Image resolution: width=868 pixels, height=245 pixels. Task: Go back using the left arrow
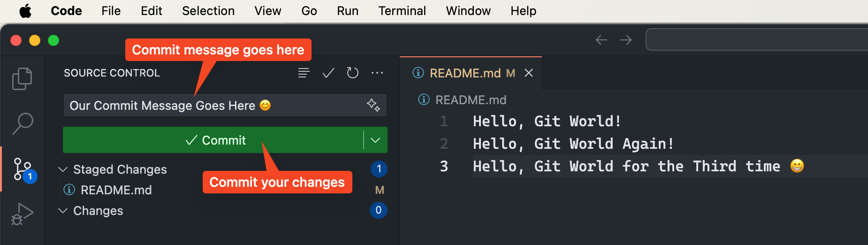[x=602, y=40]
